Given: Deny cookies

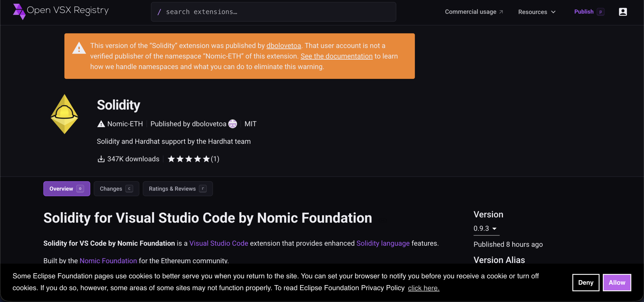Looking at the screenshot, I should [x=586, y=283].
